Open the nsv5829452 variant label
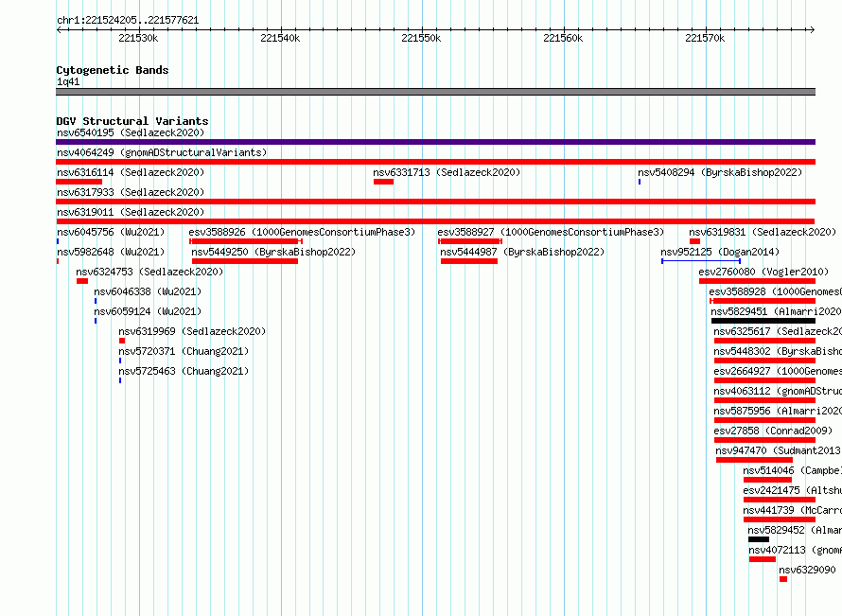The height and width of the screenshot is (616, 842). point(795,530)
